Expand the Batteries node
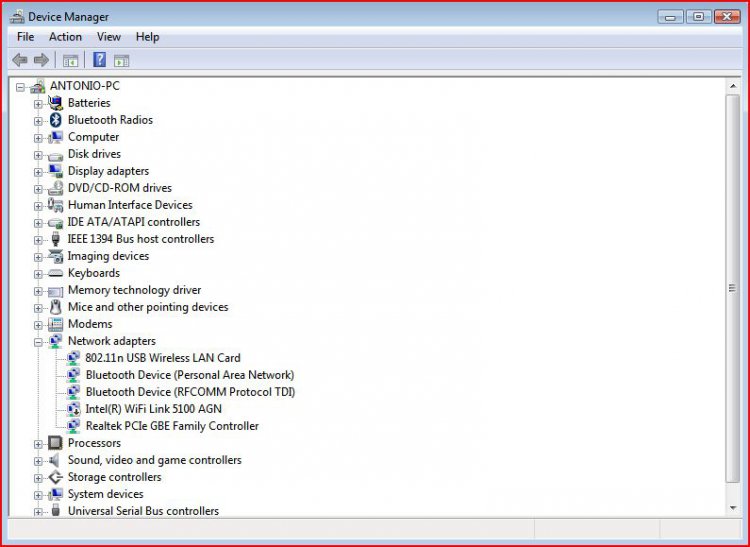Image resolution: width=750 pixels, height=547 pixels. point(38,104)
